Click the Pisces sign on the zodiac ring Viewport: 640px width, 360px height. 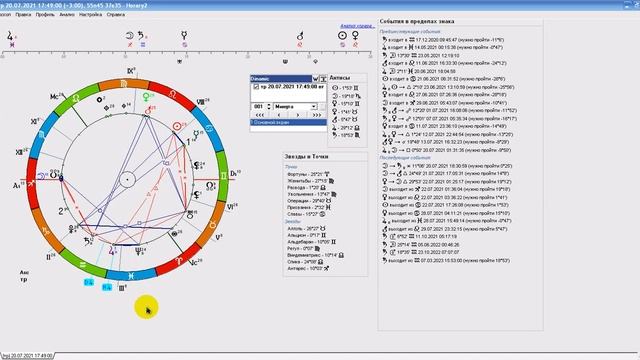131,276
